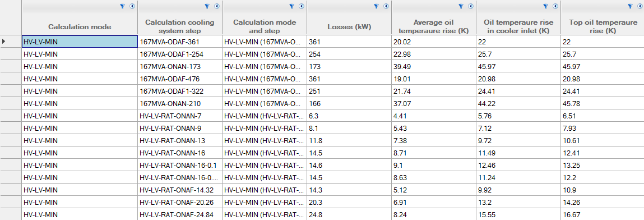
Task: Select the HV-LV-RAT-ONAF-20.26 cell
Action: click(180, 202)
